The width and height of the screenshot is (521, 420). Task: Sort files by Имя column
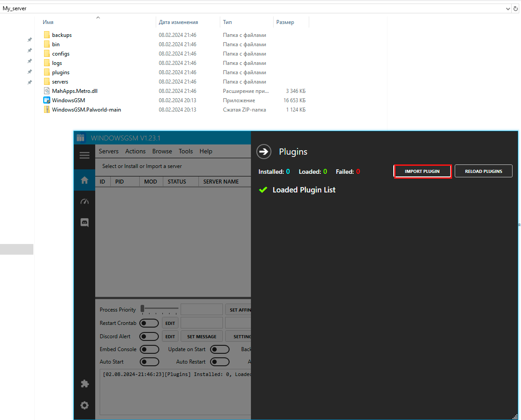click(x=48, y=22)
